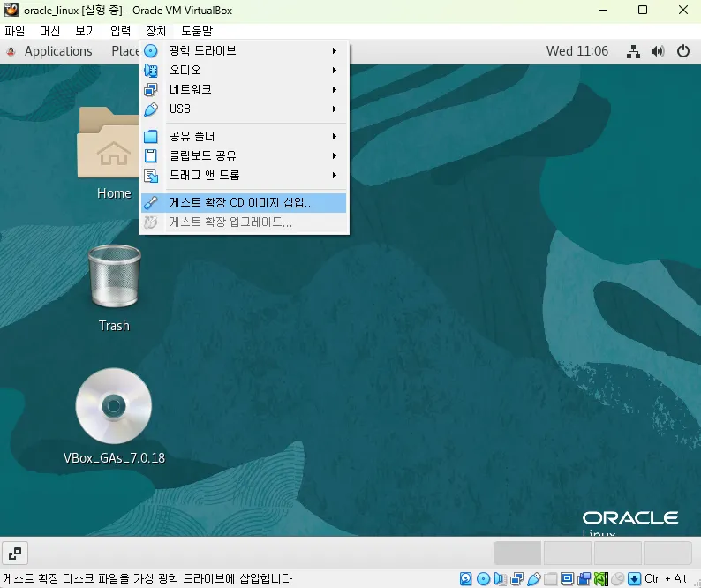Screen dimensions: 701x588
Task: Click the Wed 11:06 clock in guest panel
Action: coord(577,51)
